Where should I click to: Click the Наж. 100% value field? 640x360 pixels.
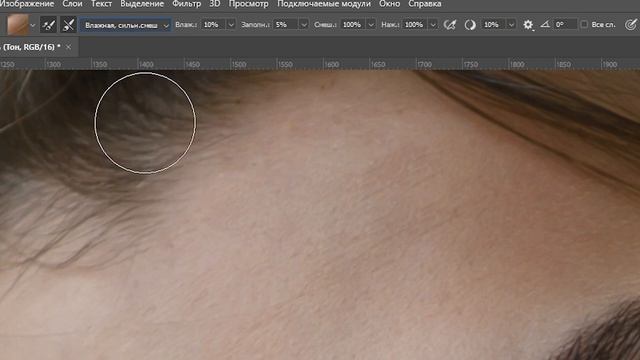click(415, 25)
